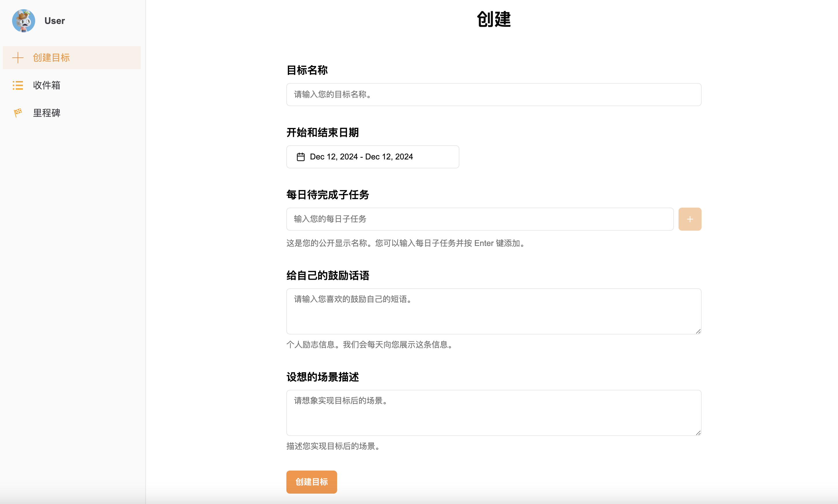Click into the 场景描述 textarea

tap(494, 413)
